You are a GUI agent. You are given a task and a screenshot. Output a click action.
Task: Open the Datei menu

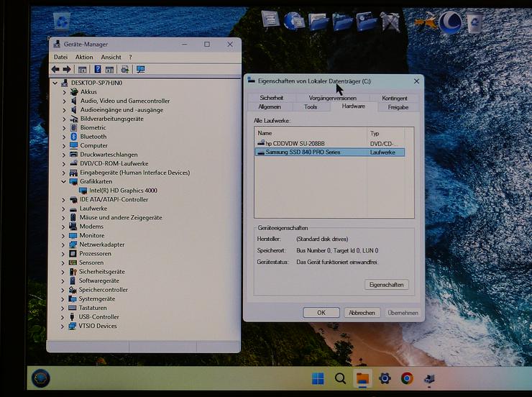coord(60,57)
